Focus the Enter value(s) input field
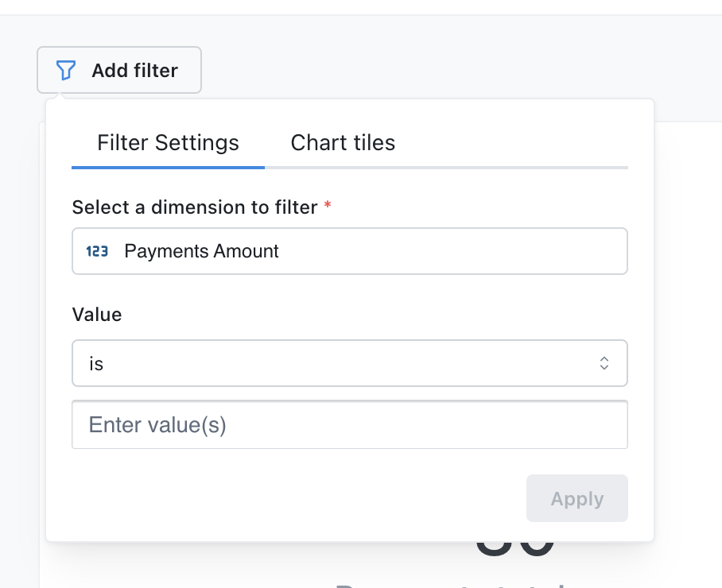 pos(350,425)
